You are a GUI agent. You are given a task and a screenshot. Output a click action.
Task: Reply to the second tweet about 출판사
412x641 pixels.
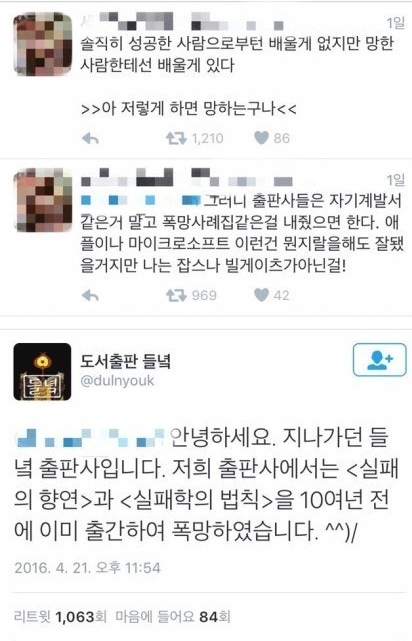(90, 295)
